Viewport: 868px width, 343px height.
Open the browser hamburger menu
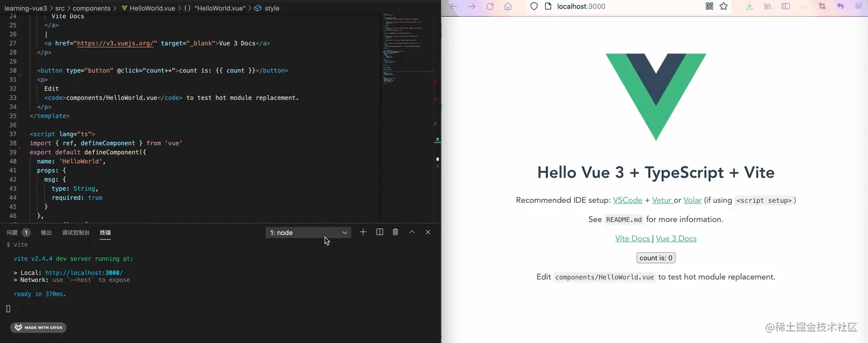[857, 6]
